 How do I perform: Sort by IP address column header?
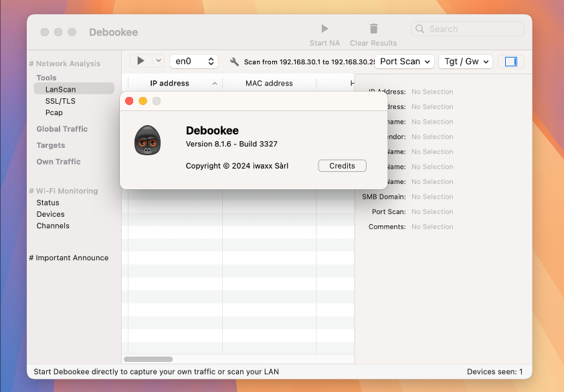point(169,84)
